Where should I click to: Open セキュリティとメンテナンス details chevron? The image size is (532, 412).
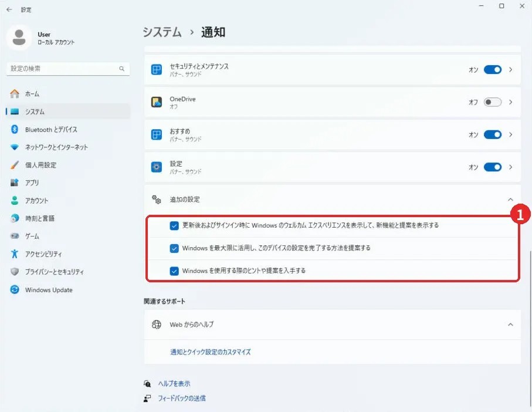coord(511,70)
